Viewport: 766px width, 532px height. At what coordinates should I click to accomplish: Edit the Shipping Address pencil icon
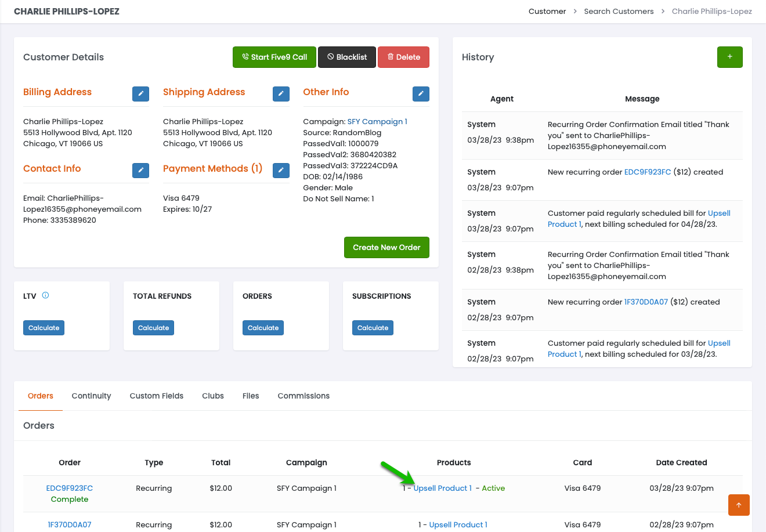281,93
